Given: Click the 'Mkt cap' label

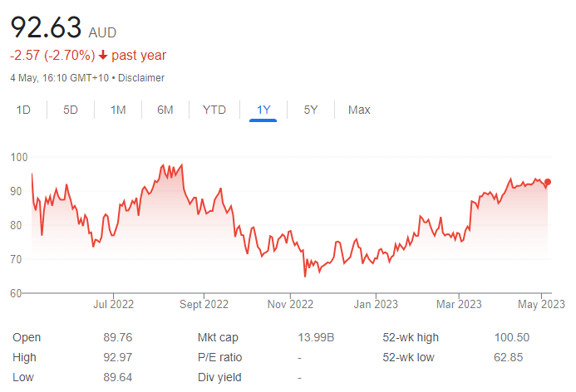Looking at the screenshot, I should tap(218, 337).
